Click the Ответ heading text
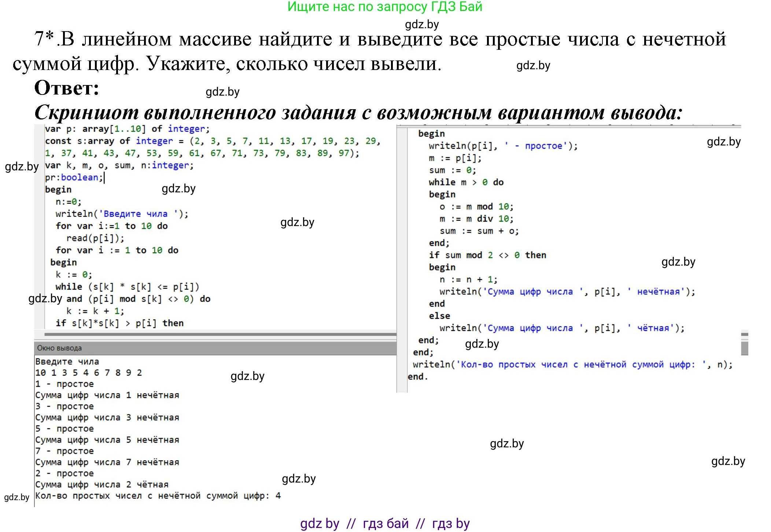 (67, 89)
